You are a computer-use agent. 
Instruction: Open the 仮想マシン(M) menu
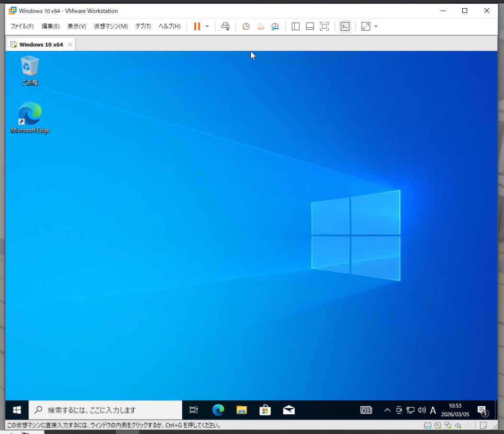coord(111,26)
